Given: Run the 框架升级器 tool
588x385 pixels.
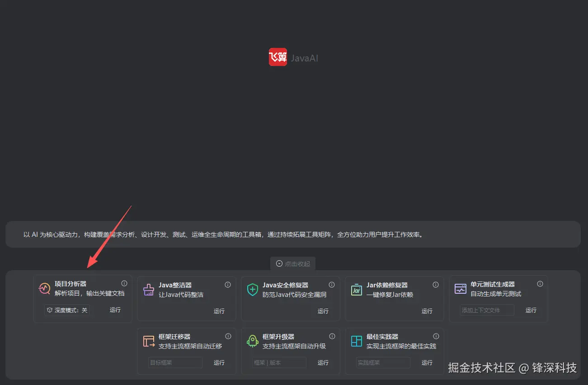Looking at the screenshot, I should coord(323,362).
